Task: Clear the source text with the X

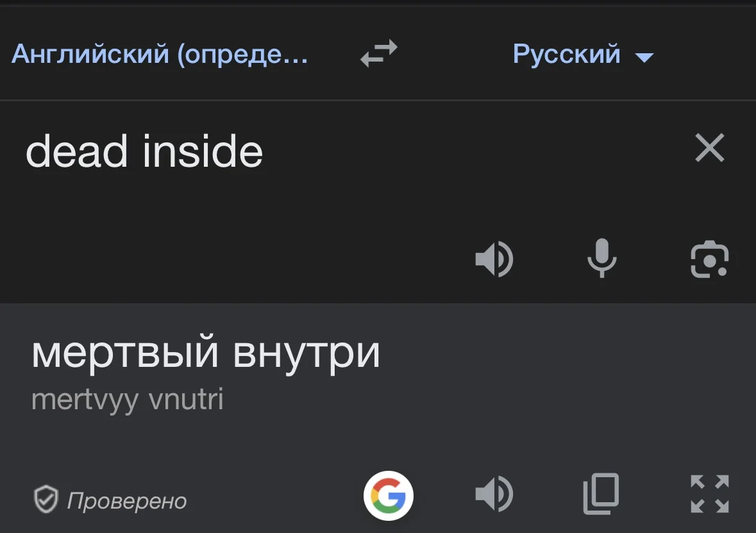Action: [x=709, y=148]
